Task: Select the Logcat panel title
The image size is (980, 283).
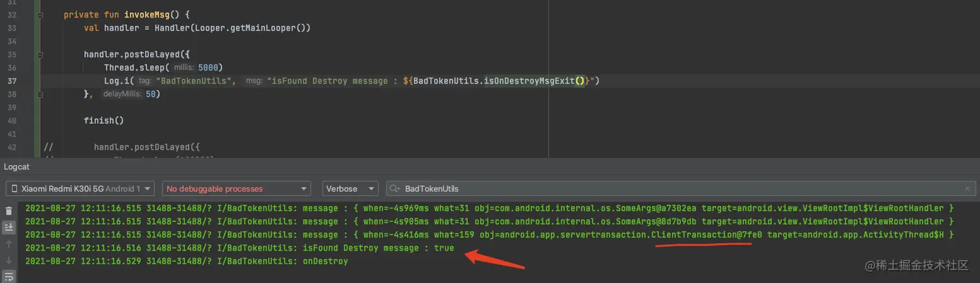Action: (x=17, y=166)
